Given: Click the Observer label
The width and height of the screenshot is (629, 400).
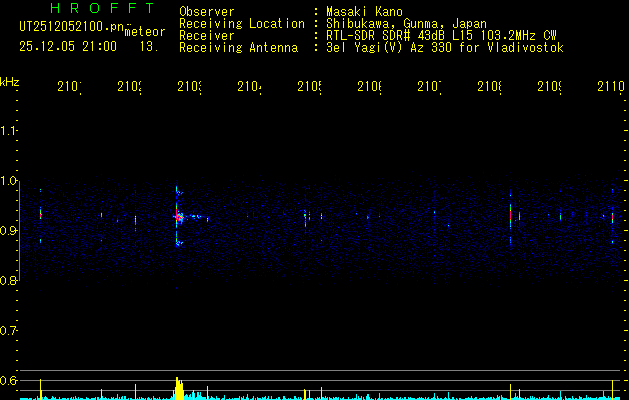Looking at the screenshot, I should pos(207,12).
